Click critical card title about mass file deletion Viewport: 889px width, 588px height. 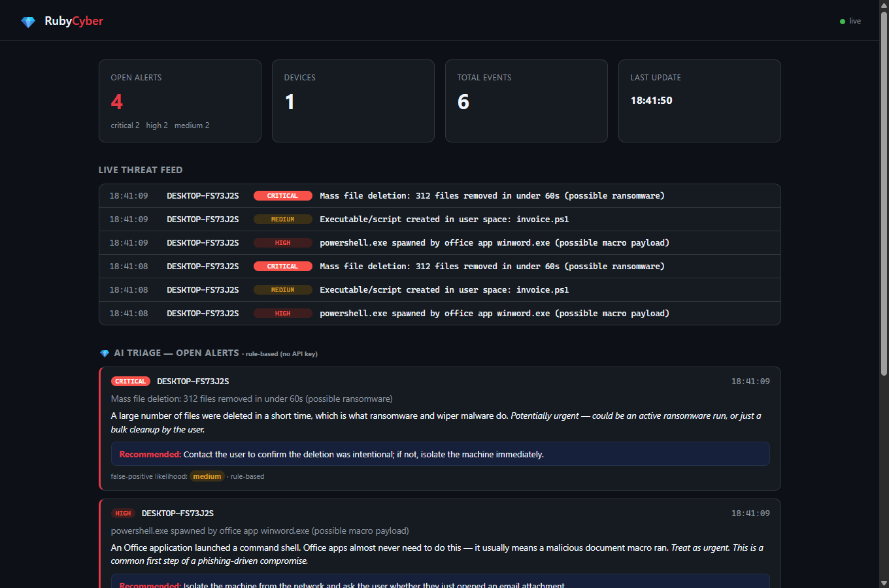[x=252, y=399]
